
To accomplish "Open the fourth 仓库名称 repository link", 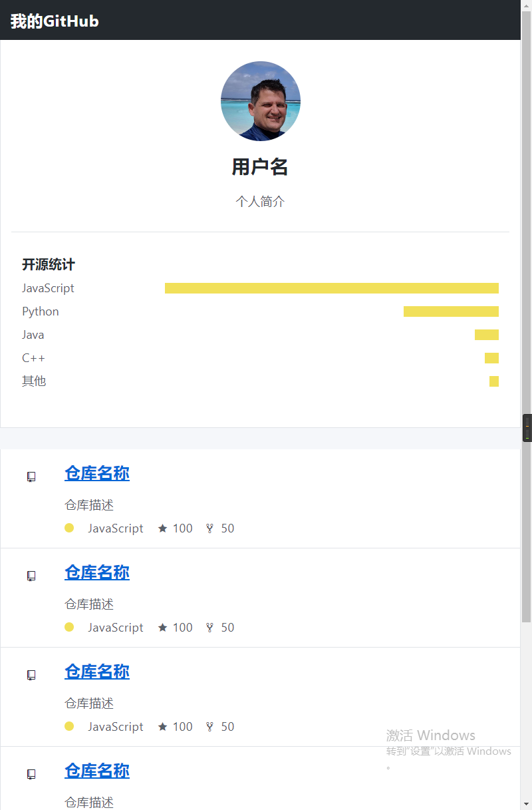I will (97, 771).
